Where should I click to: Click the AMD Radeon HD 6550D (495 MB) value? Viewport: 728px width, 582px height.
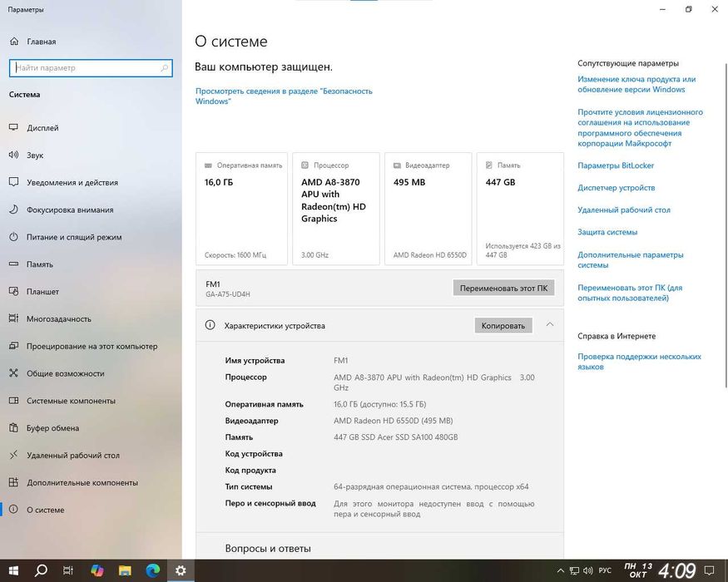click(x=394, y=421)
